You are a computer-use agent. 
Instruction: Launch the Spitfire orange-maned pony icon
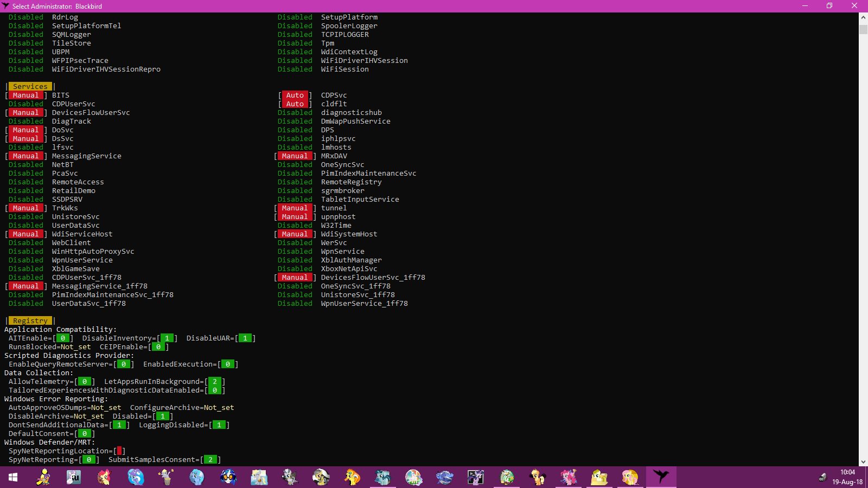[352, 477]
